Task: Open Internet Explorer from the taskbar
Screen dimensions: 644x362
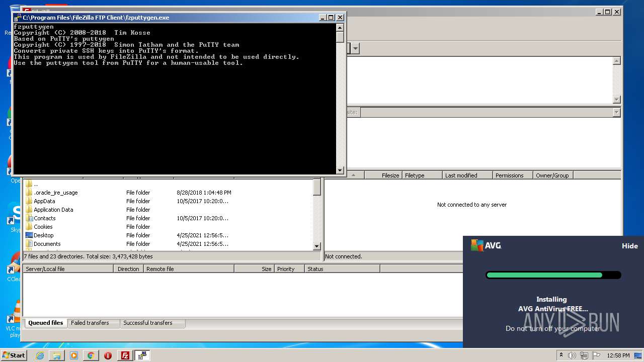Action: [x=40, y=355]
